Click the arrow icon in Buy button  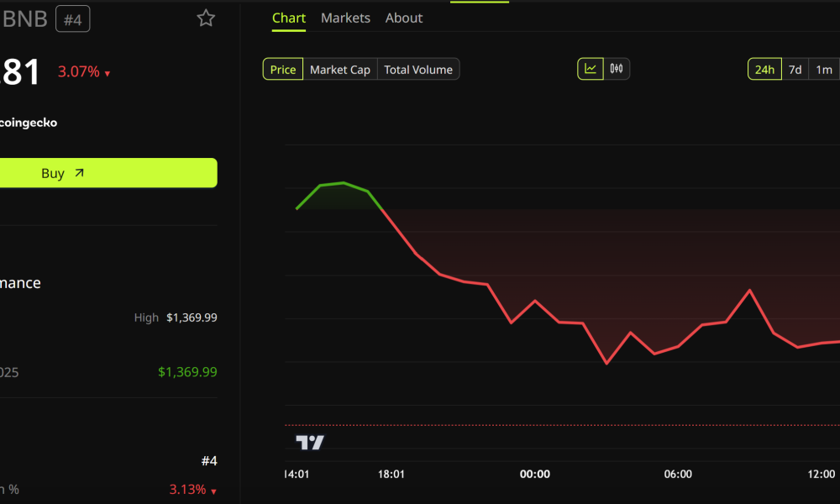pos(79,172)
